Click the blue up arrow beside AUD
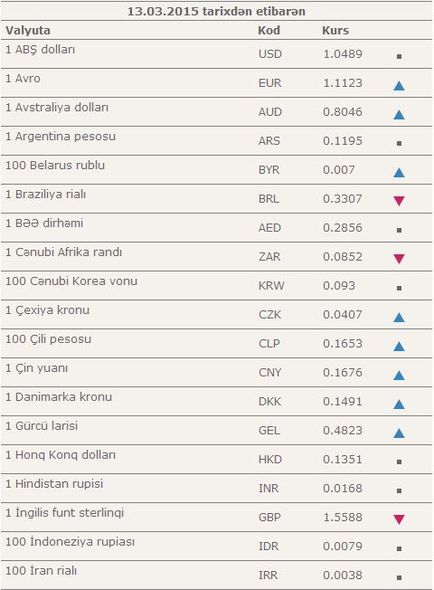Image resolution: width=434 pixels, height=590 pixels. [x=399, y=115]
